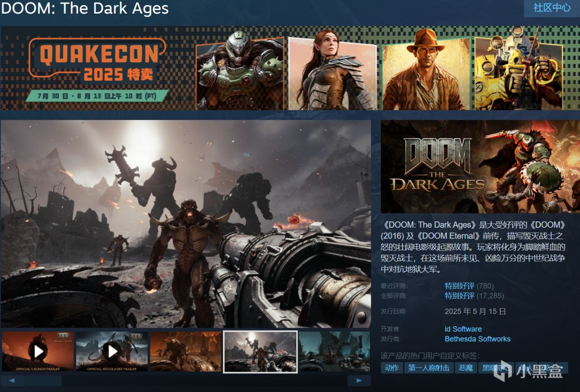Click the game description paragraph starting 《DOOM: The Dark Ages》

pyautogui.click(x=474, y=247)
